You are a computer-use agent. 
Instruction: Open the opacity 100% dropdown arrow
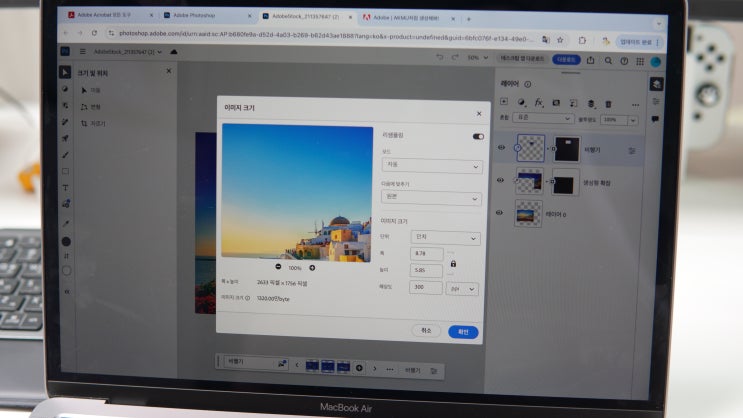point(633,120)
